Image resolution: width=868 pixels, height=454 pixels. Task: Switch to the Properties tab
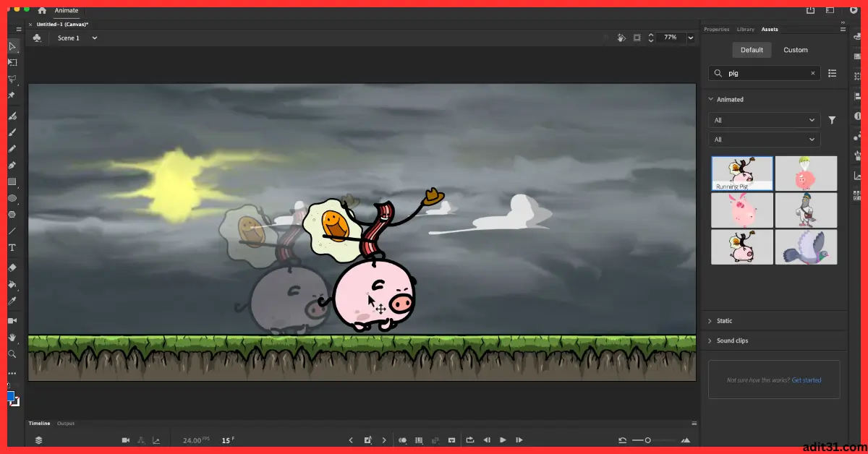(x=717, y=30)
